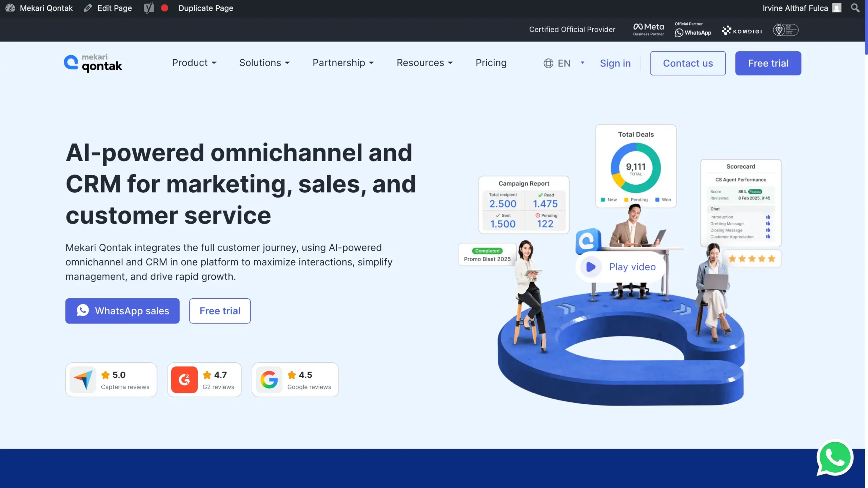The height and width of the screenshot is (488, 868).
Task: Expand the Product dropdown menu
Action: tap(194, 63)
